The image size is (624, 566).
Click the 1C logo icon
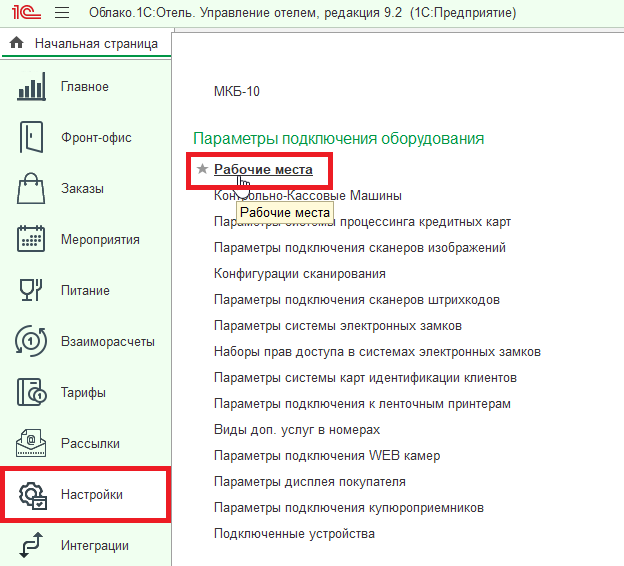click(26, 13)
